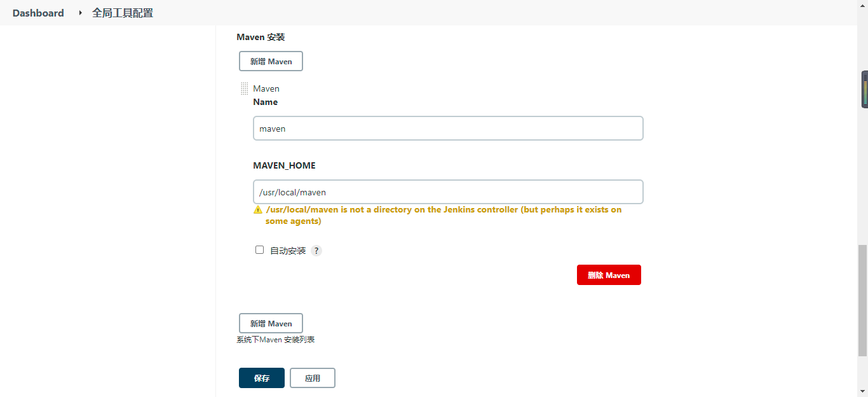Save configuration with the 保存 button
The height and width of the screenshot is (397, 868).
pos(261,378)
